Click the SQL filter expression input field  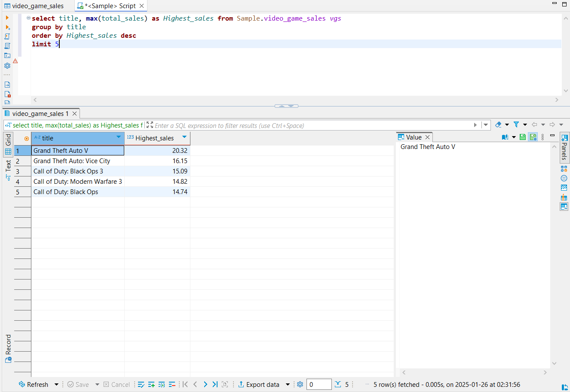coord(312,125)
